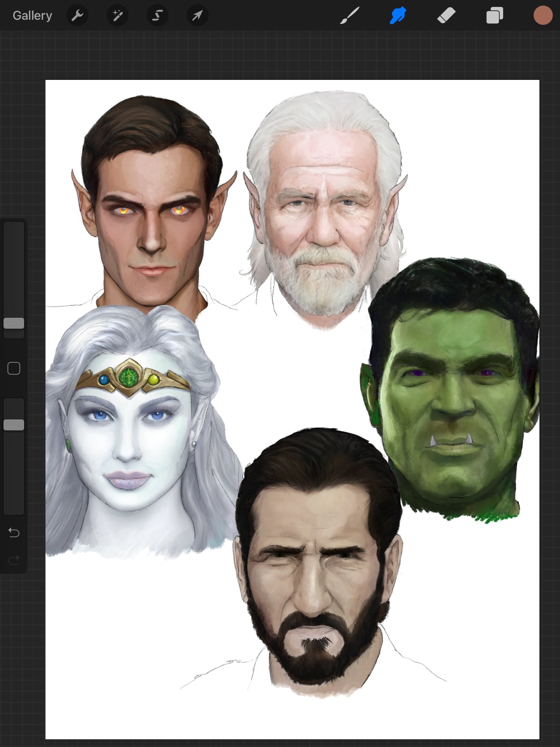Undo the last stroke
The image size is (560, 747).
(x=14, y=533)
